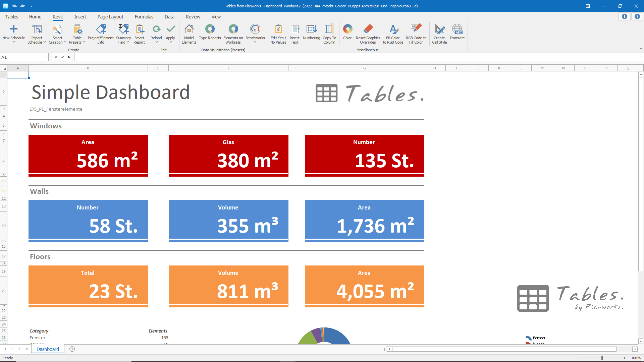Add a new sheet with plus button
The image size is (644, 362).
point(72,349)
